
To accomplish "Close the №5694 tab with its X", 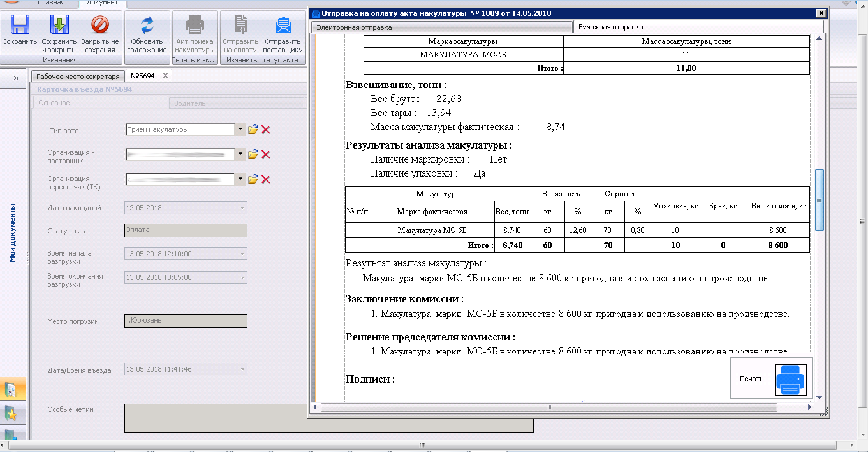I will [x=165, y=75].
